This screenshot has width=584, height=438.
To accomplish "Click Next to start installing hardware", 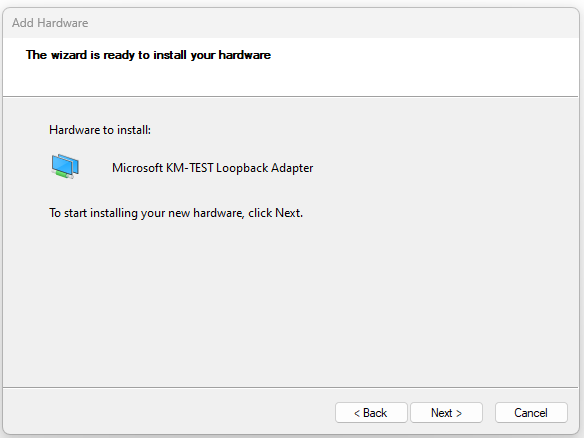I will click(446, 413).
